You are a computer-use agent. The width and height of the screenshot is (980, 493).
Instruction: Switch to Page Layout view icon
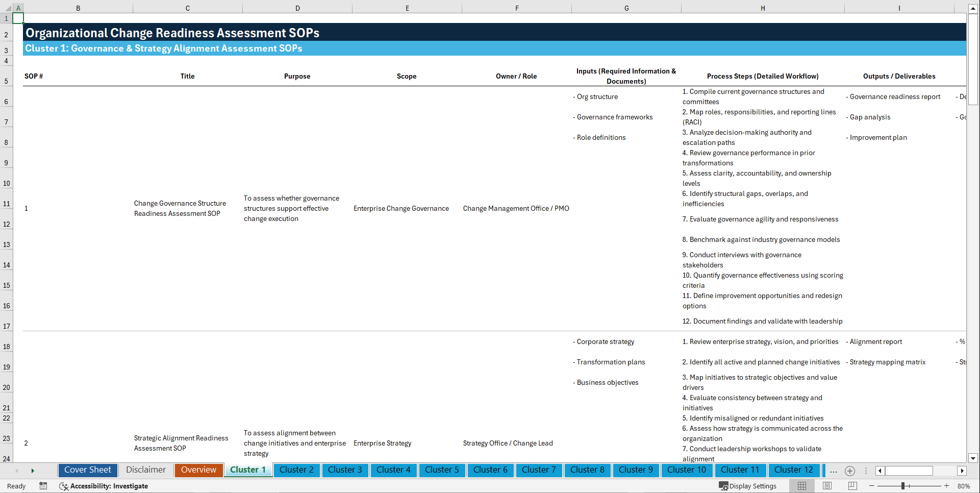827,486
